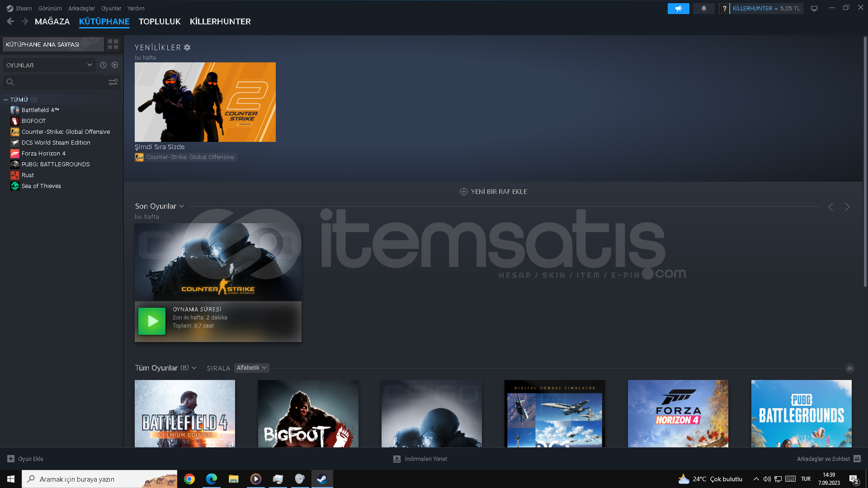Click the library search input field
The image size is (868, 488).
61,82
